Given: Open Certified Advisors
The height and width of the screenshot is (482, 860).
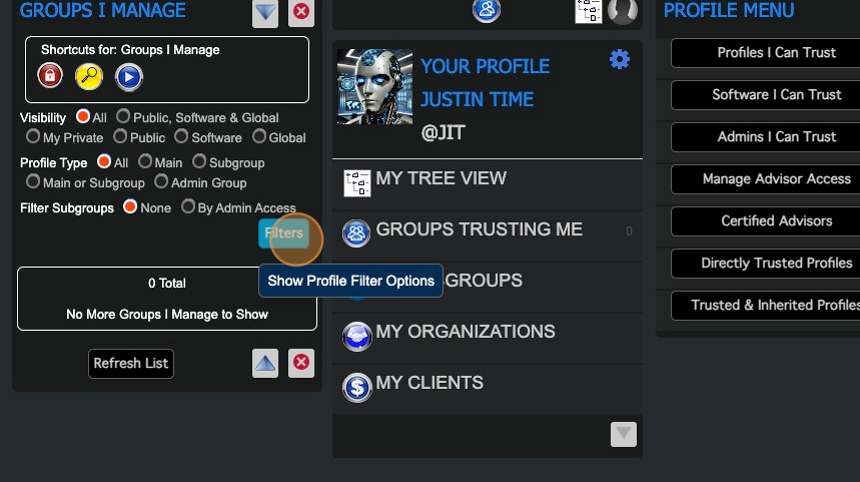Looking at the screenshot, I should click(766, 221).
